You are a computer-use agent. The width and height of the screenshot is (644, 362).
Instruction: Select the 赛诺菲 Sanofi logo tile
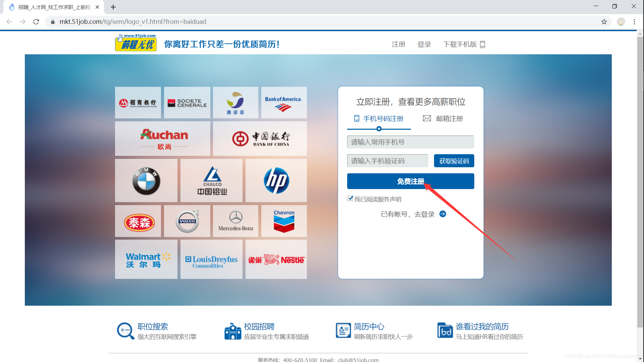click(x=235, y=103)
